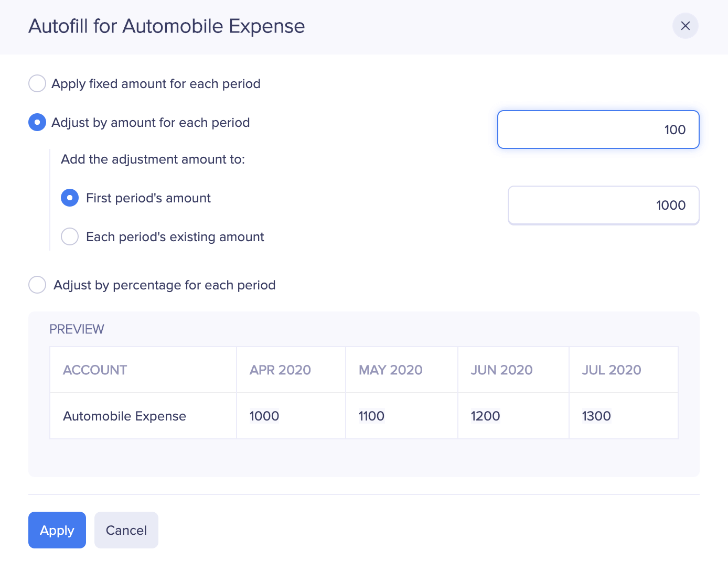Close the Autofill dialog

pyautogui.click(x=686, y=26)
